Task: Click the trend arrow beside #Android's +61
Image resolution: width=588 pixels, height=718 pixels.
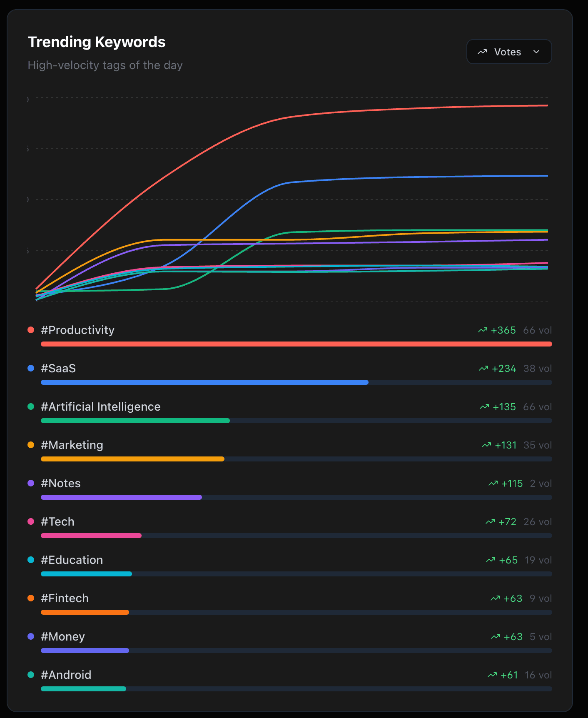Action: (x=492, y=675)
